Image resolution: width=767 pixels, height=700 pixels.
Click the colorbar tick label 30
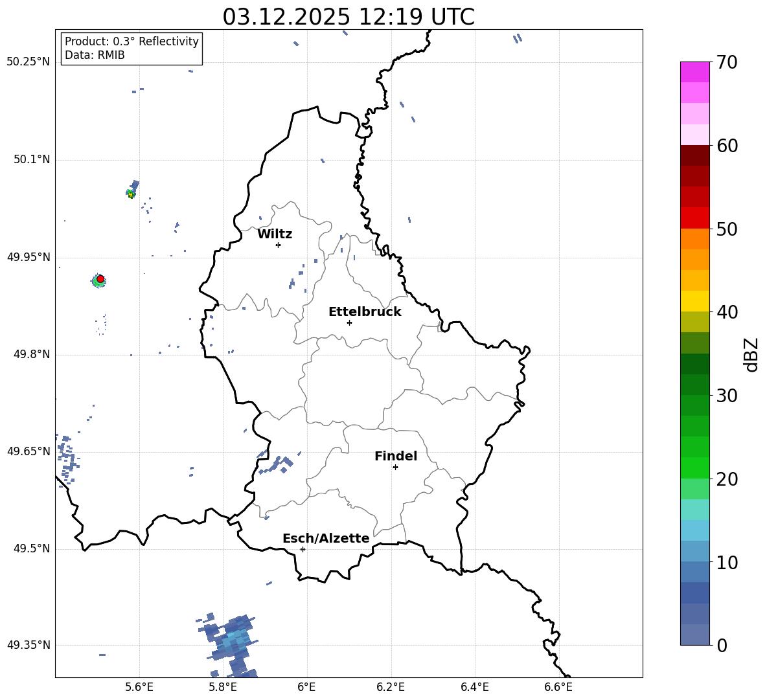727,396
